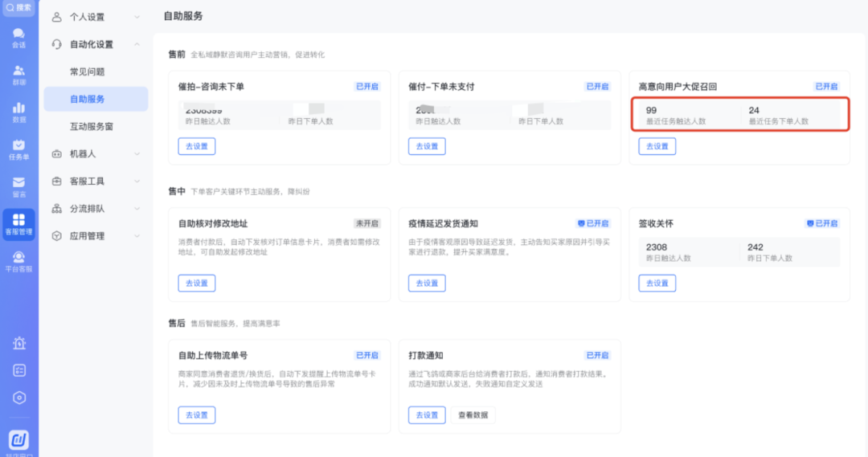Open the 平台客服 support icon
This screenshot has width=868, height=457.
(18, 261)
